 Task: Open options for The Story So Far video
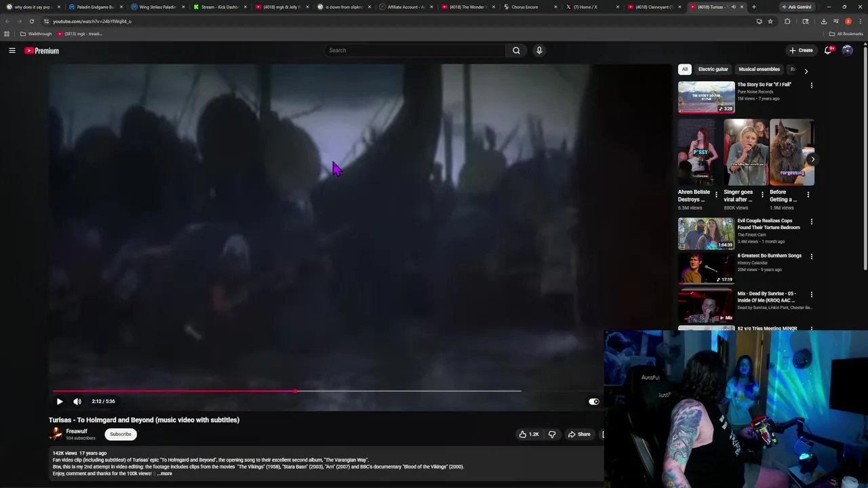[811, 85]
